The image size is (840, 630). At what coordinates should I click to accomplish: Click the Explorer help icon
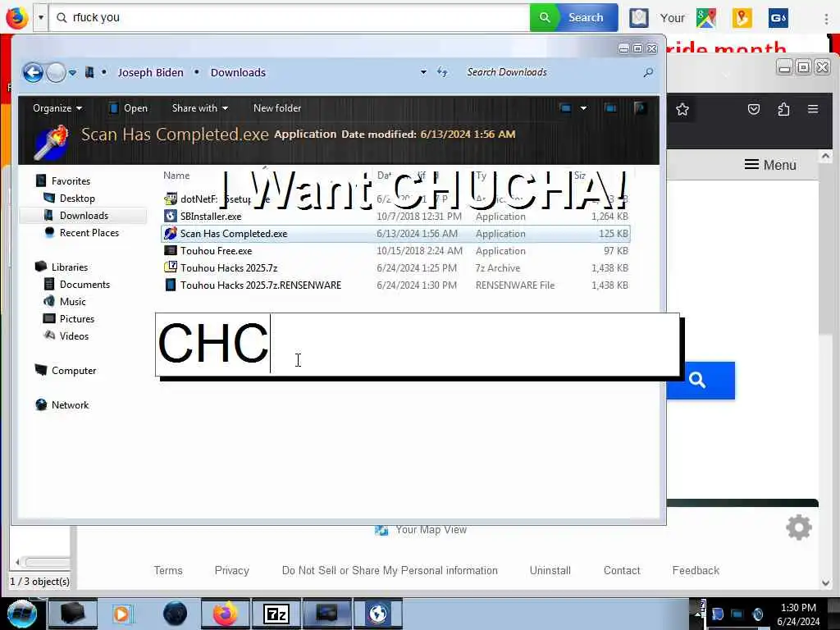pyautogui.click(x=640, y=108)
